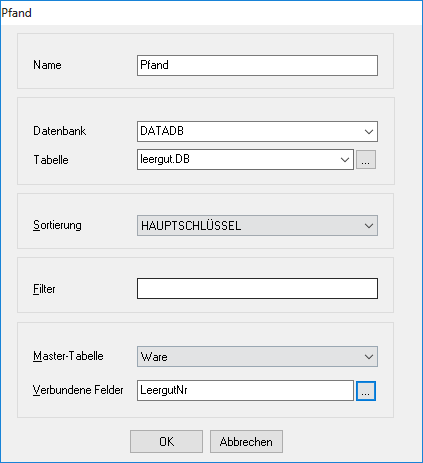Focus the empty Filter input field
The image size is (423, 463).
(x=257, y=288)
